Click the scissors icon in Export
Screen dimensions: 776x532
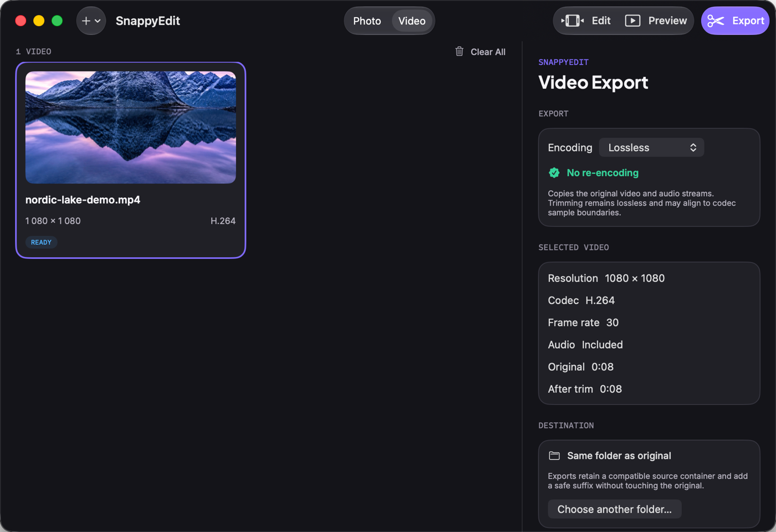click(716, 21)
